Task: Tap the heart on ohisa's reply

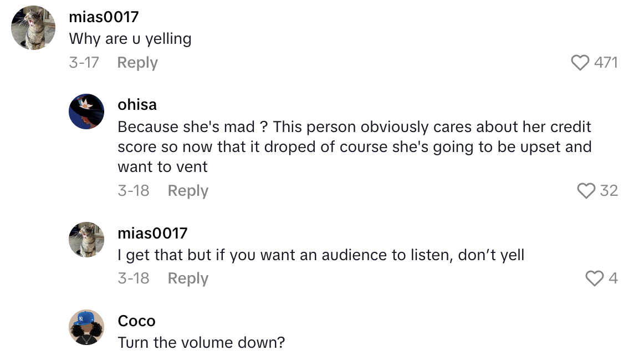Action: pos(586,191)
